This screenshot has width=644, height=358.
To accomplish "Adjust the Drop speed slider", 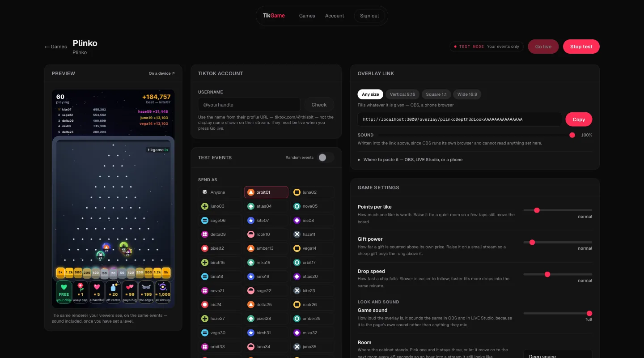I will coord(558,274).
